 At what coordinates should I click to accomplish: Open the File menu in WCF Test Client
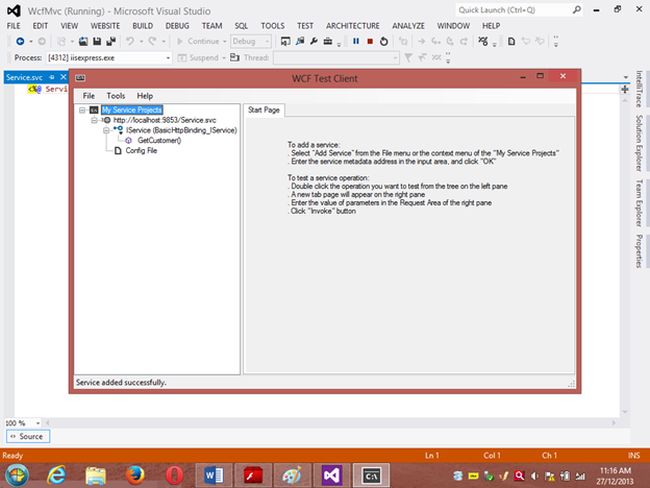(89, 96)
